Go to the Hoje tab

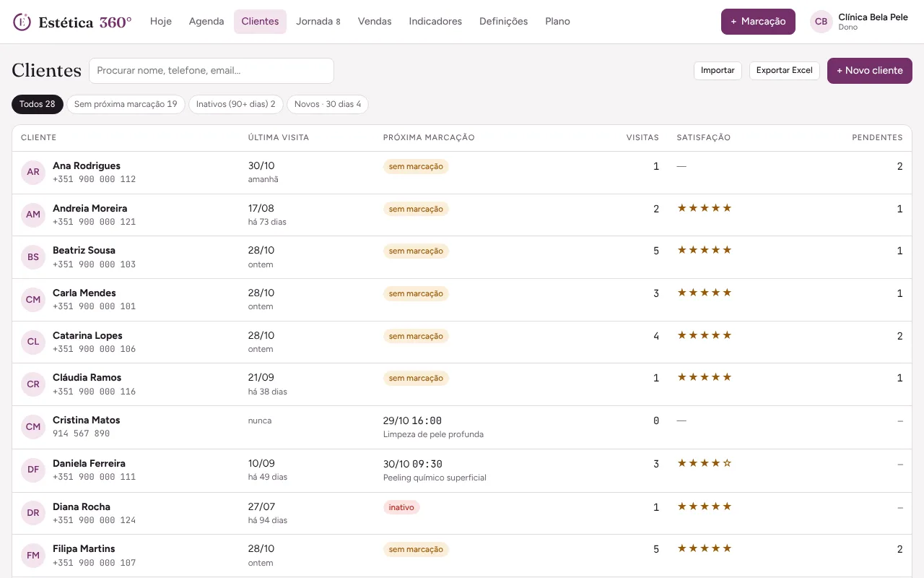click(x=161, y=22)
